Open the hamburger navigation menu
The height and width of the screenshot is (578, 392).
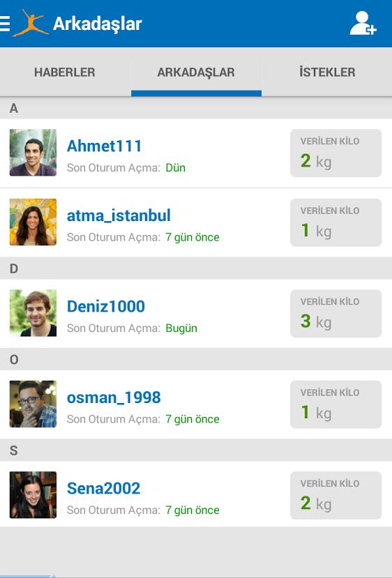pos(5,24)
